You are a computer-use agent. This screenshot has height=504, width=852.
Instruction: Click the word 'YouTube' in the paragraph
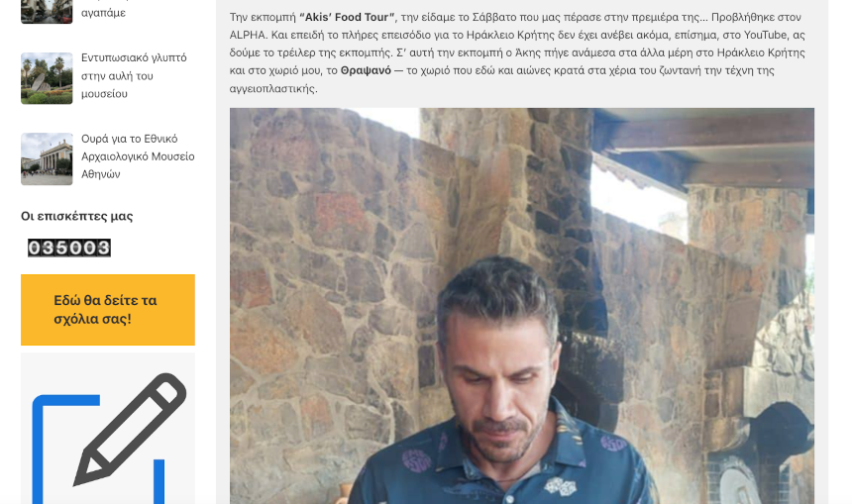coord(765,35)
